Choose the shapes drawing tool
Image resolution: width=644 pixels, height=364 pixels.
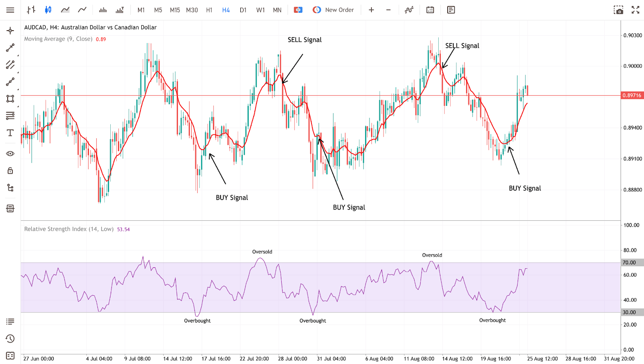(x=10, y=99)
